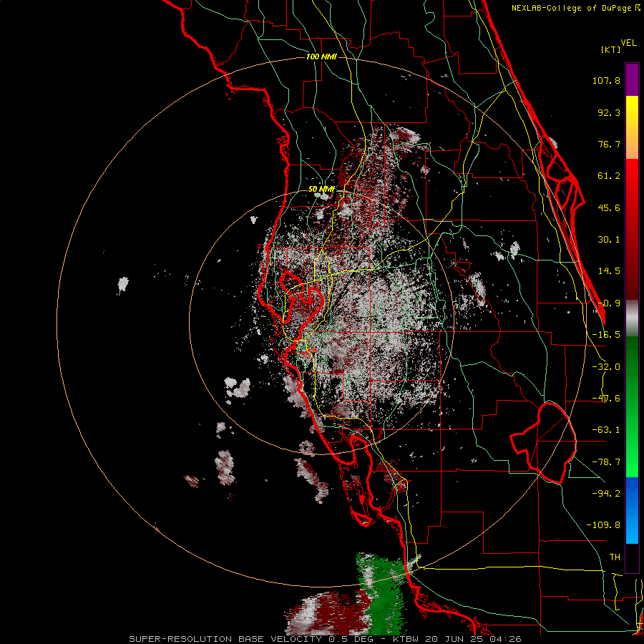Click the -32.0 legend value
This screenshot has width=644, height=644.
pos(606,367)
